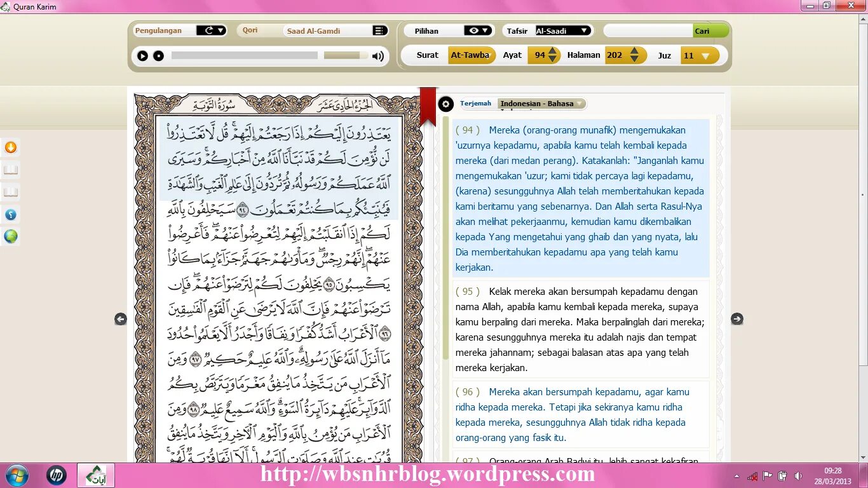Click verse marker 94 in the Arabic page
This screenshot has width=868, height=488.
tap(243, 209)
